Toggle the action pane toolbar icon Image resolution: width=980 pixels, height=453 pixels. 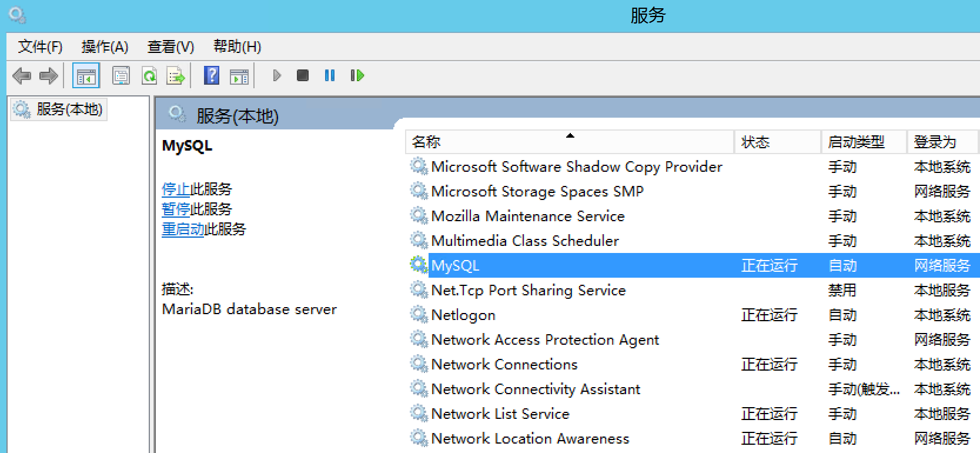click(239, 76)
